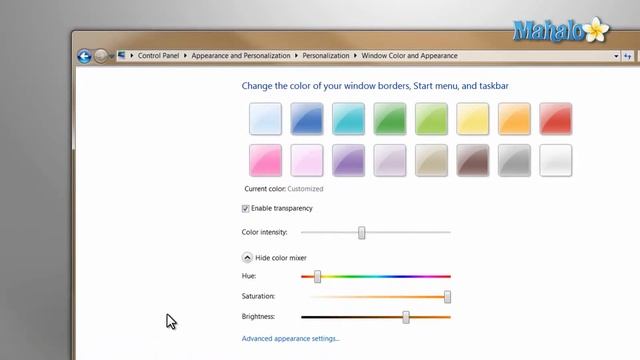Click the 'Hide color mixer' label
This screenshot has height=360, width=640.
(x=281, y=258)
